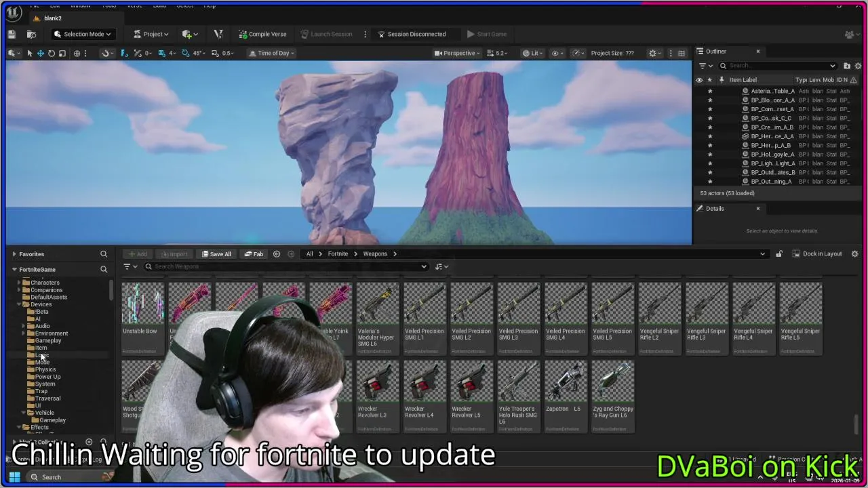Open the camera speed 5.2 setting
The width and height of the screenshot is (868, 488).
498,53
